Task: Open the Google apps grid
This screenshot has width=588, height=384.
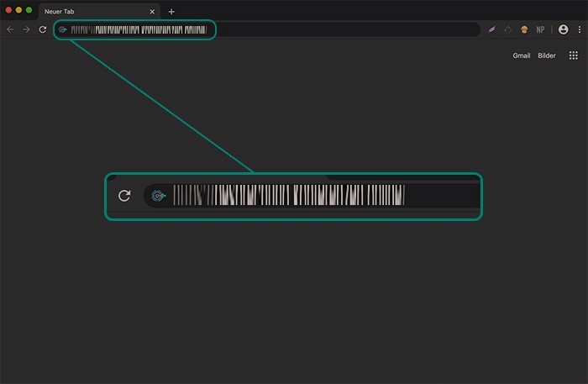Action: click(x=574, y=55)
